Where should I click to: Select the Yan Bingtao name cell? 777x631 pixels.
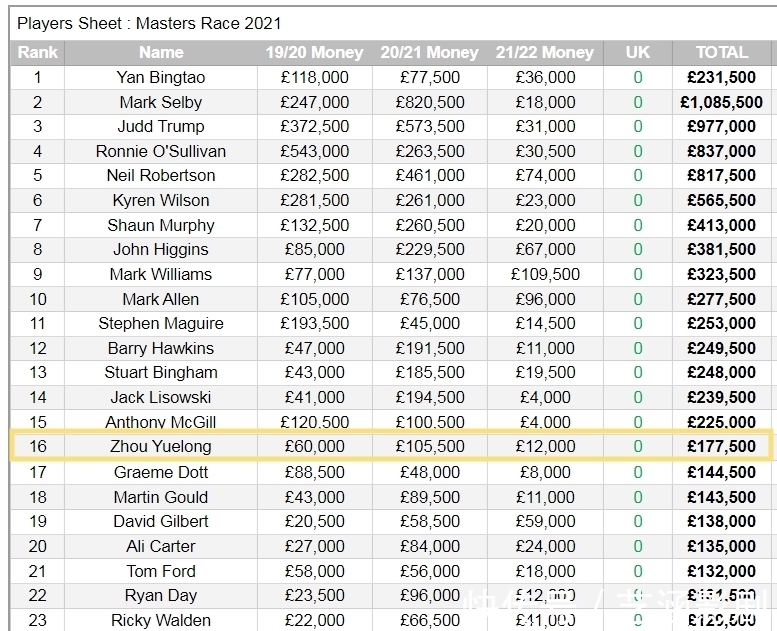pyautogui.click(x=161, y=77)
